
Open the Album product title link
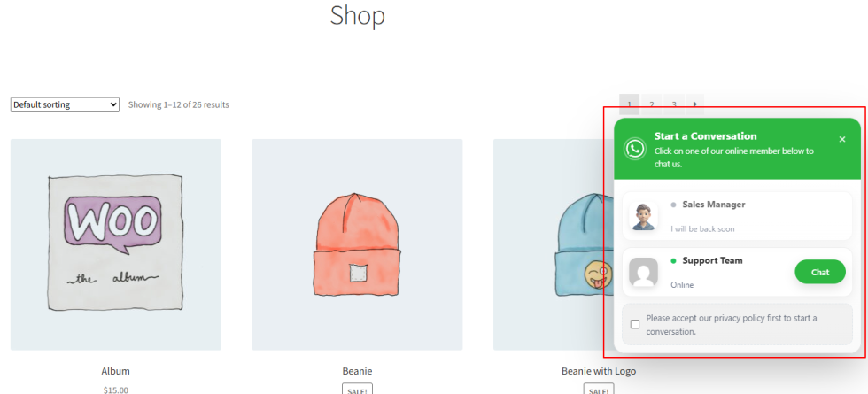[116, 371]
